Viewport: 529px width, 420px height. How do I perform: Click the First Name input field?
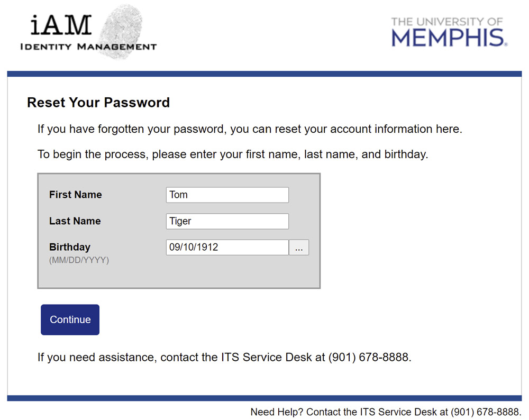pos(227,195)
